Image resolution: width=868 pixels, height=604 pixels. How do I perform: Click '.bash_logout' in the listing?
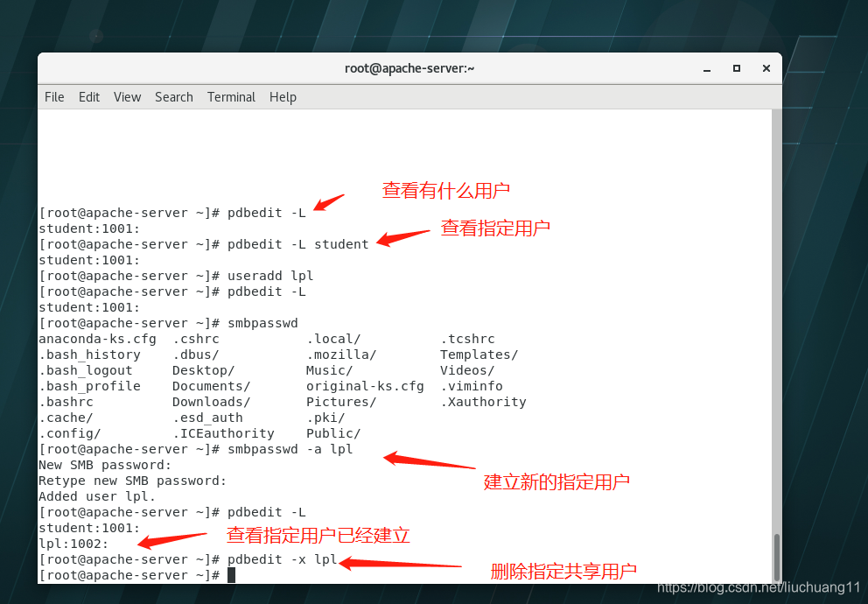coord(86,370)
